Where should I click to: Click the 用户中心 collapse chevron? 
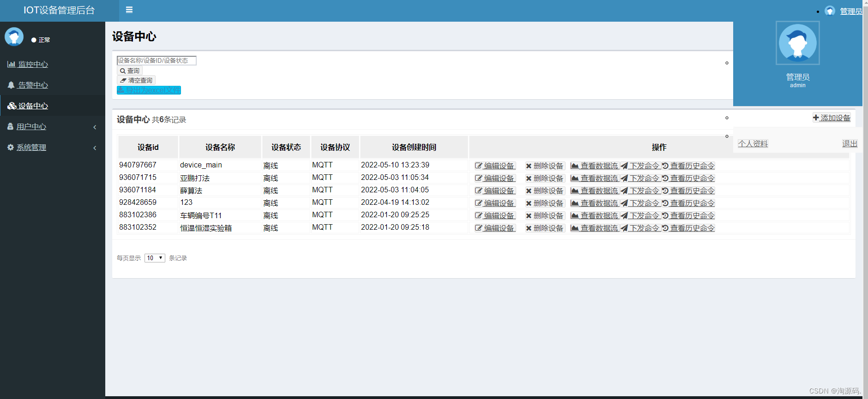pyautogui.click(x=95, y=127)
